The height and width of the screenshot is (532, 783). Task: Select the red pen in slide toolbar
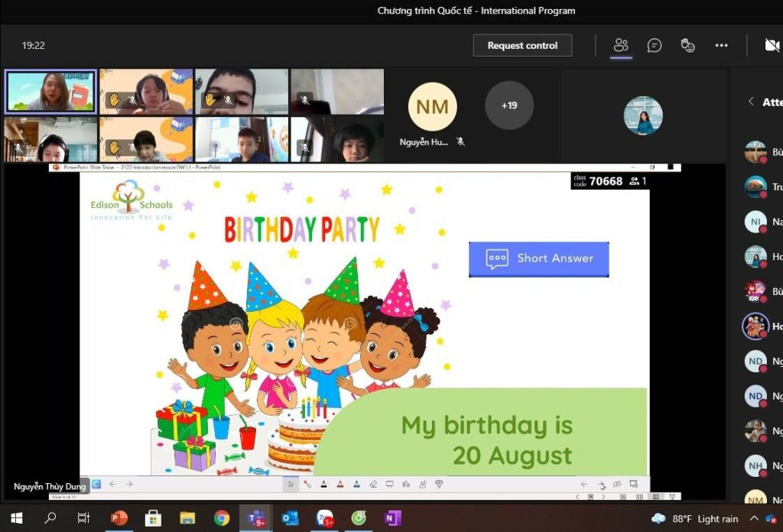pos(340,484)
